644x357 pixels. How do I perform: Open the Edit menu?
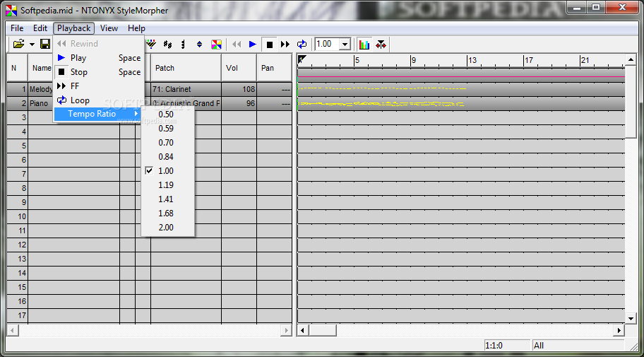coord(40,28)
